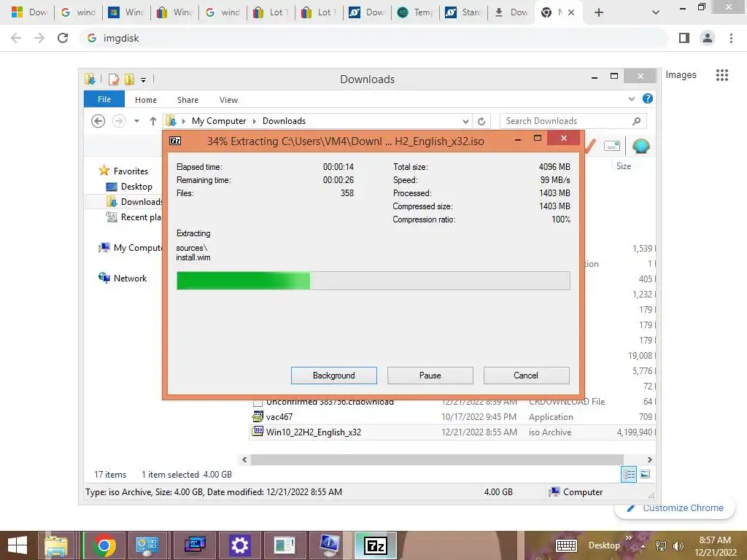Open a new Chrome tab
747x560 pixels.
tap(599, 12)
